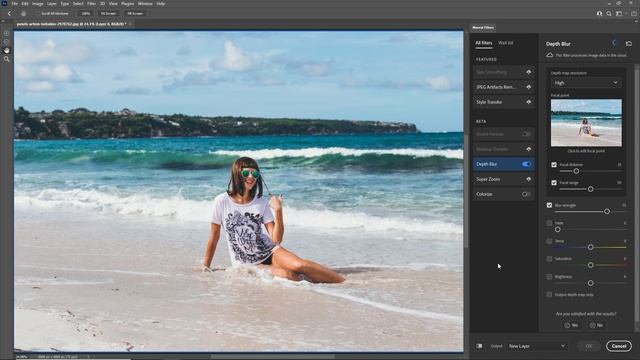
Task: Uncheck the Blur strength checkbox
Action: tap(549, 205)
